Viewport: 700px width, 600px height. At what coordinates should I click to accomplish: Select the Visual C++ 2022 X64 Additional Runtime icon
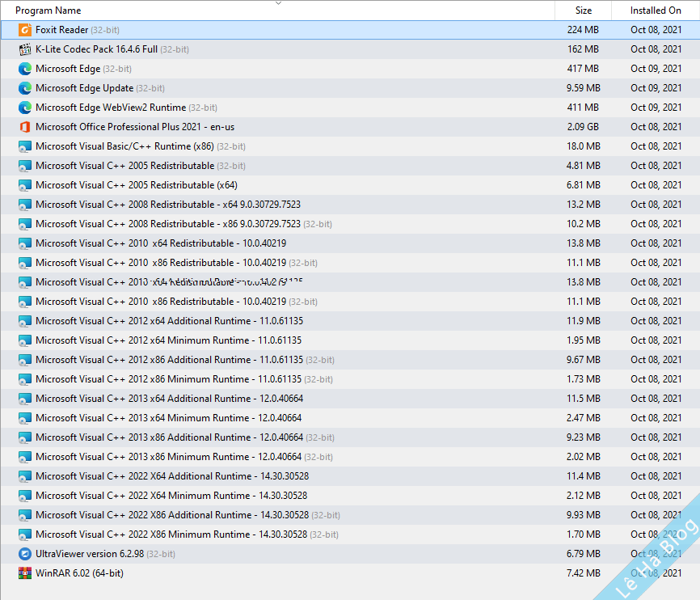[25, 476]
